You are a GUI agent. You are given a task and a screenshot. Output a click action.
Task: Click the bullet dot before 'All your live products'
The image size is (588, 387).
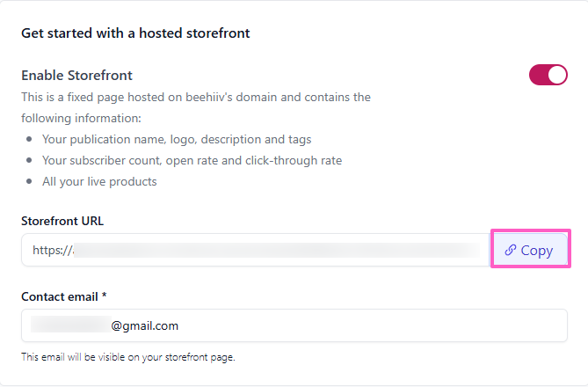click(31, 182)
